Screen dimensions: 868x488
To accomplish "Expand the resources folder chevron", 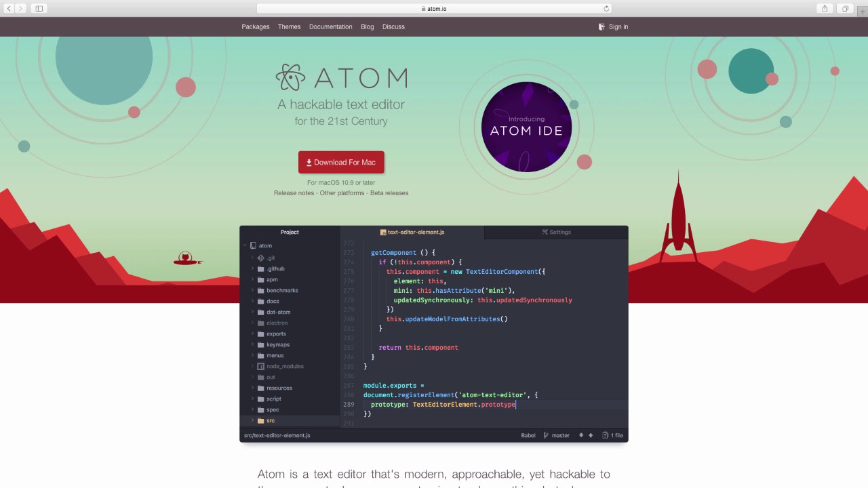I will [252, 388].
